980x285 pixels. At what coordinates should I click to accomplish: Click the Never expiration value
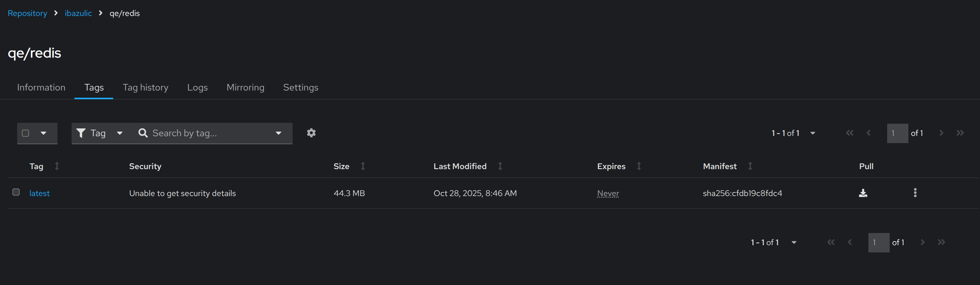tap(608, 194)
